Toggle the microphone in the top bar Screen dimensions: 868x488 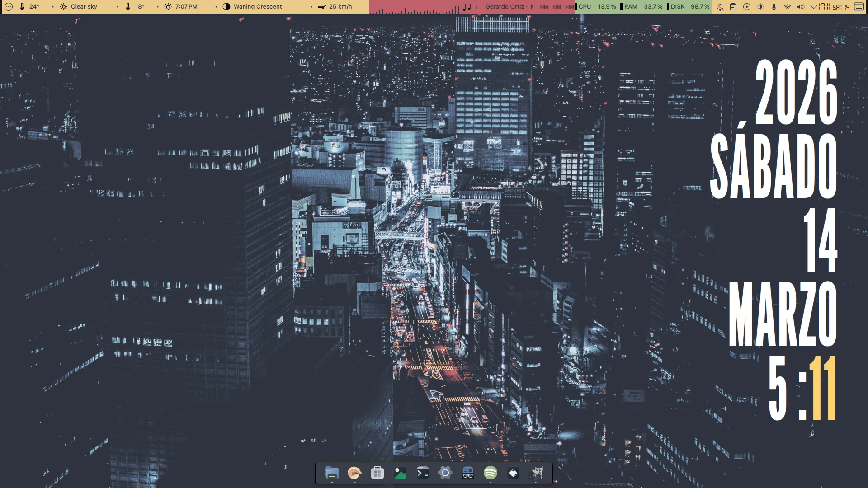click(774, 7)
